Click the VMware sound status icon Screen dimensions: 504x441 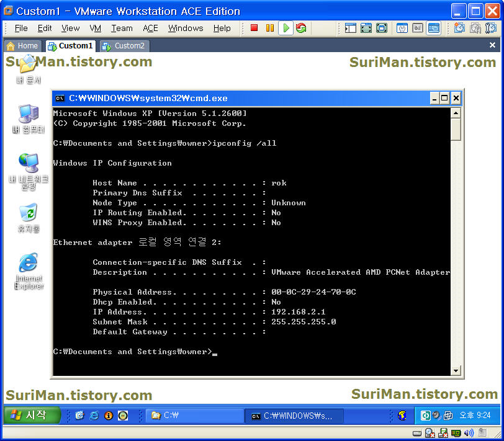click(x=469, y=434)
